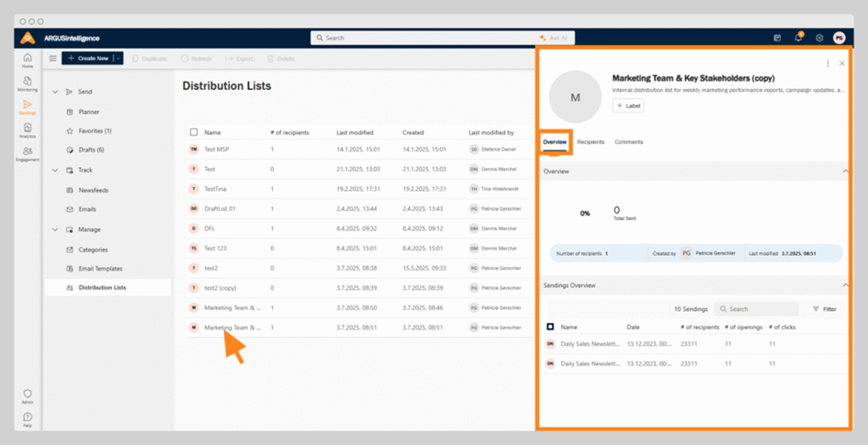The height and width of the screenshot is (445, 868).
Task: Open Monitoring in the left sidebar
Action: click(28, 83)
